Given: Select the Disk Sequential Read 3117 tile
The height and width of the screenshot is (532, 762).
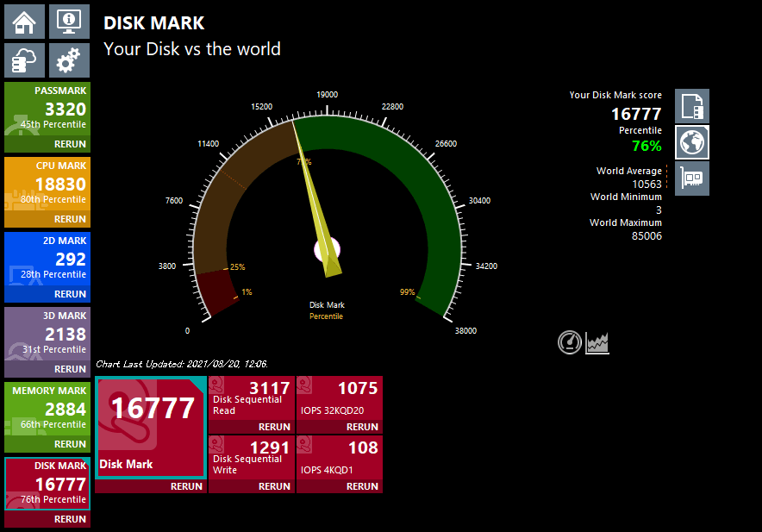Looking at the screenshot, I should pos(252,398).
